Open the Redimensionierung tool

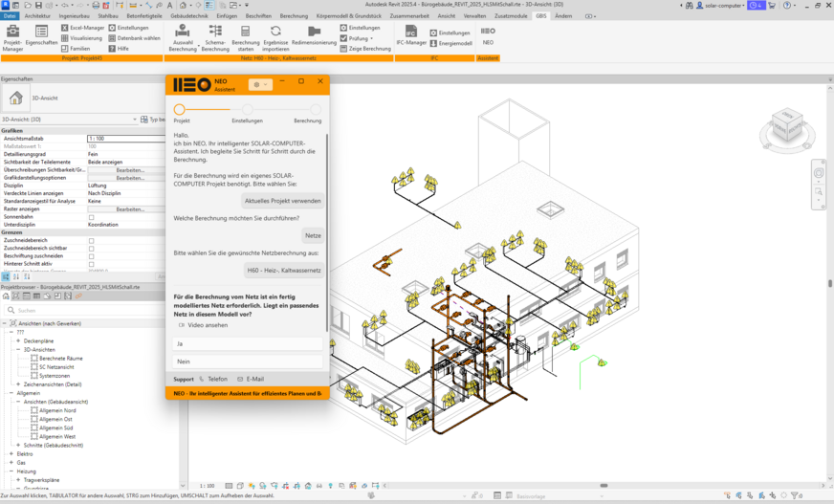[314, 35]
